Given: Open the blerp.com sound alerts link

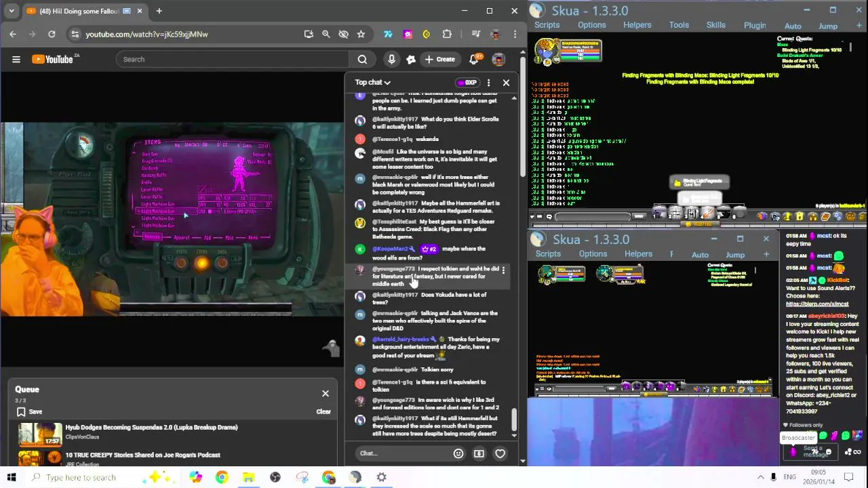Looking at the screenshot, I should [817, 304].
